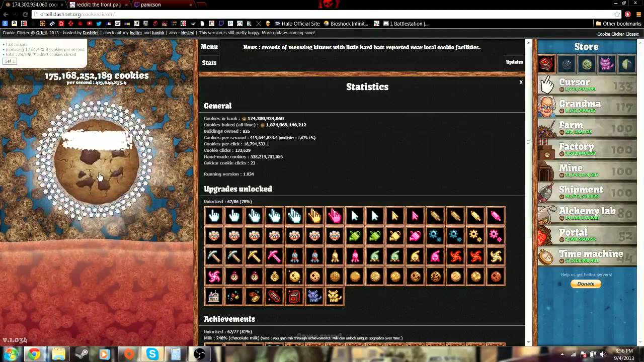Click the yellow Donate button
Screen dimensions: 644x362
point(586,284)
